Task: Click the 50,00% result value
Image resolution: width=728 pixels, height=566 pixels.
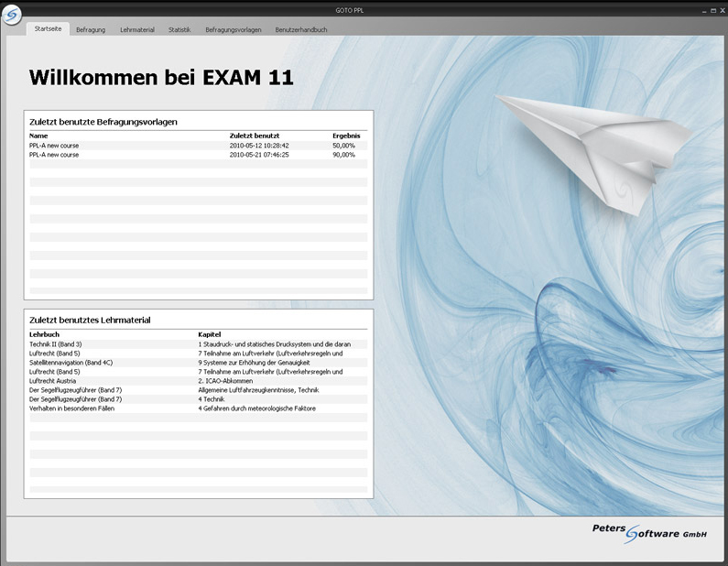Action: pyautogui.click(x=343, y=146)
